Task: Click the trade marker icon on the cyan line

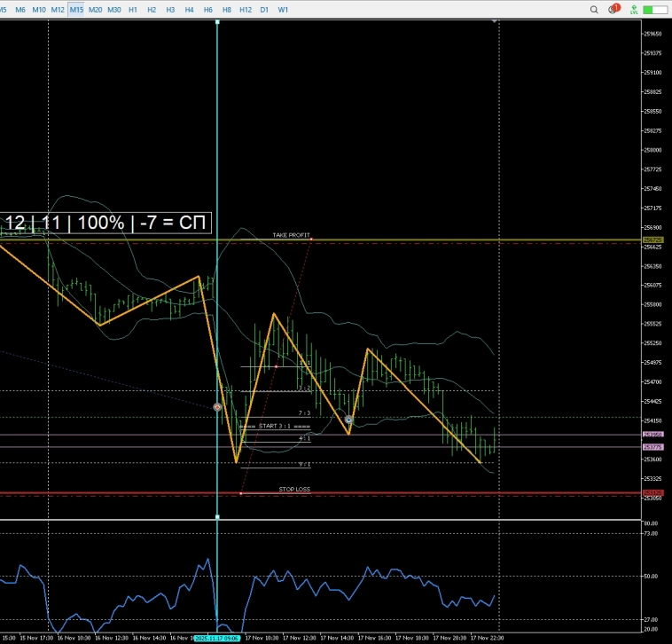Action: pos(217,407)
